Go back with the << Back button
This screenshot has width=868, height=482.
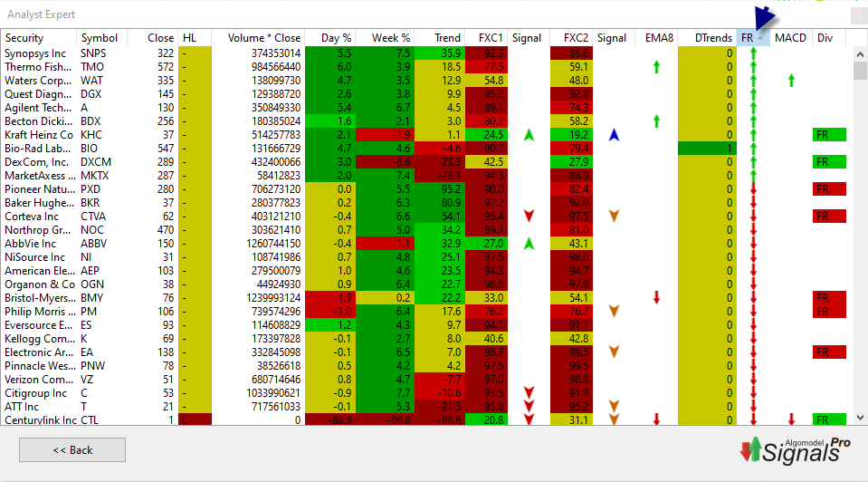pyautogui.click(x=72, y=450)
